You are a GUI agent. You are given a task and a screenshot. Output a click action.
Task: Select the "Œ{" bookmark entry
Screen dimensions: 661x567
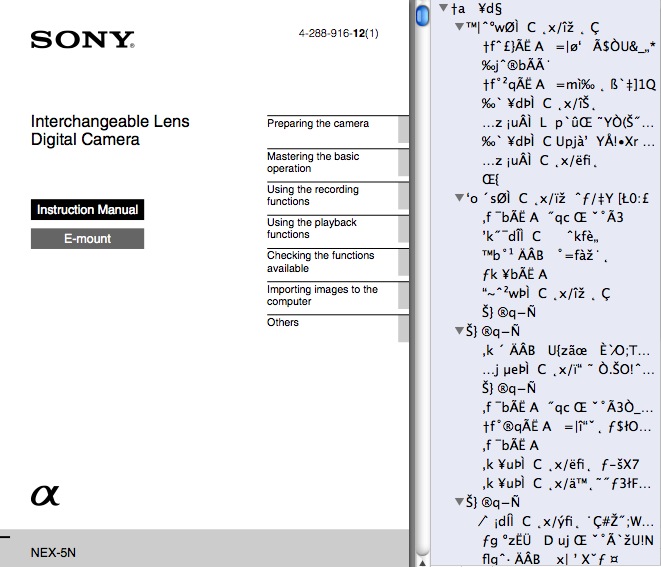490,179
